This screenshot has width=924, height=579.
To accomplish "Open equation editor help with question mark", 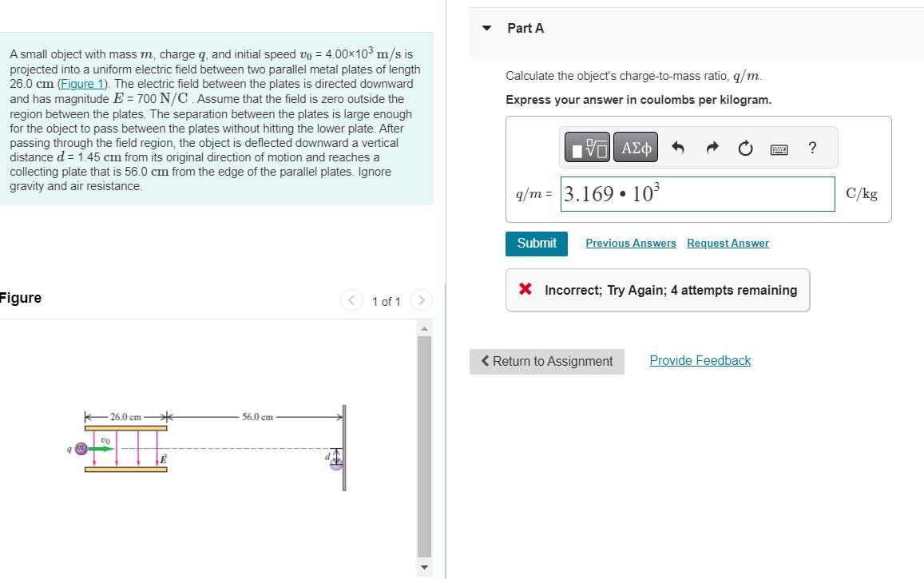I will pyautogui.click(x=812, y=147).
